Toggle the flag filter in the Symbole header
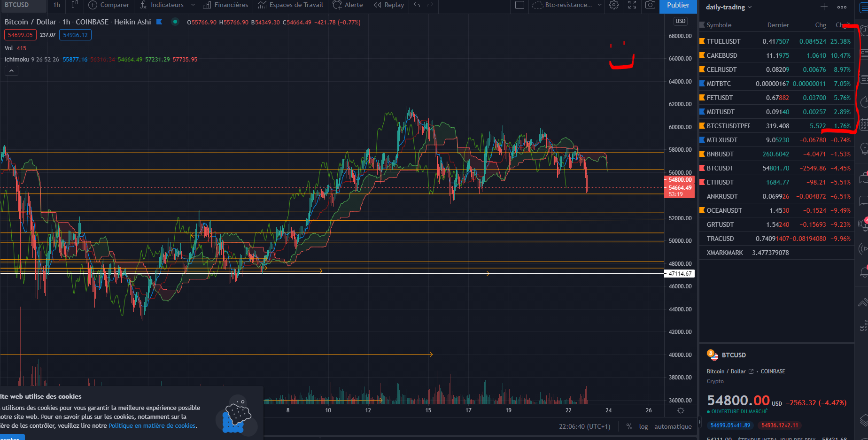Screen dimensions: 868x440 coord(702,25)
